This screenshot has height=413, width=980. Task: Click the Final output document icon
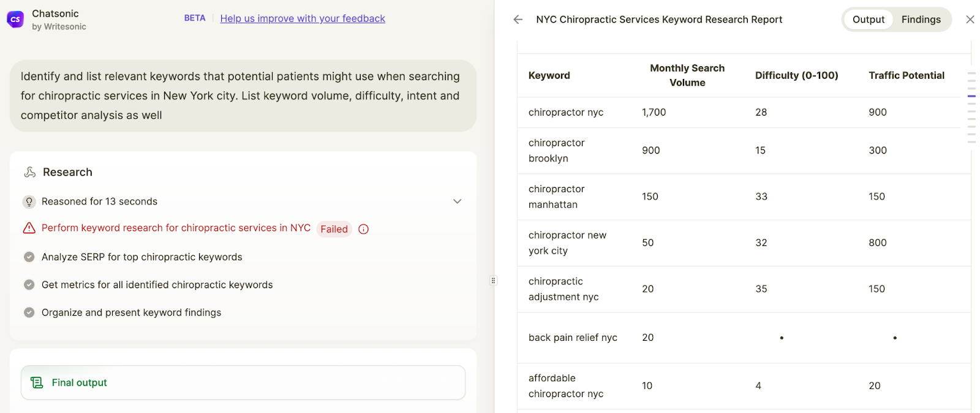coord(37,382)
